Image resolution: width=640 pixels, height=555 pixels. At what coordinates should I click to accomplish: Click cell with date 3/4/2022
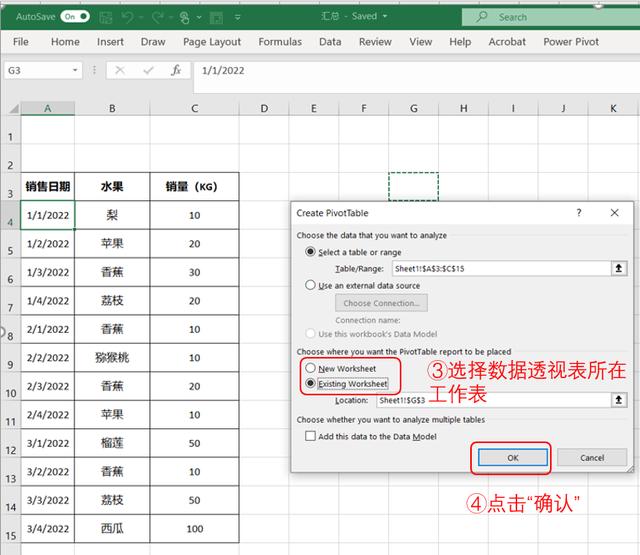pyautogui.click(x=48, y=529)
